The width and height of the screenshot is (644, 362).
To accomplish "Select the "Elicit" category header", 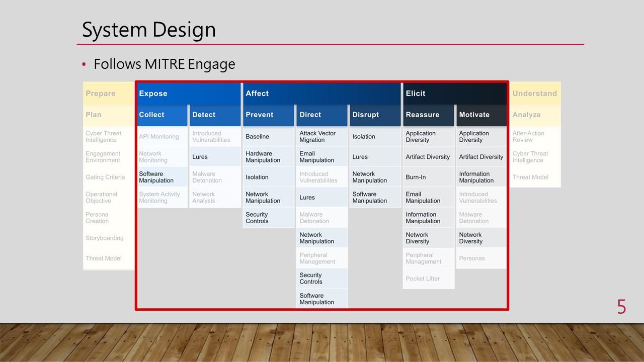I will (454, 94).
